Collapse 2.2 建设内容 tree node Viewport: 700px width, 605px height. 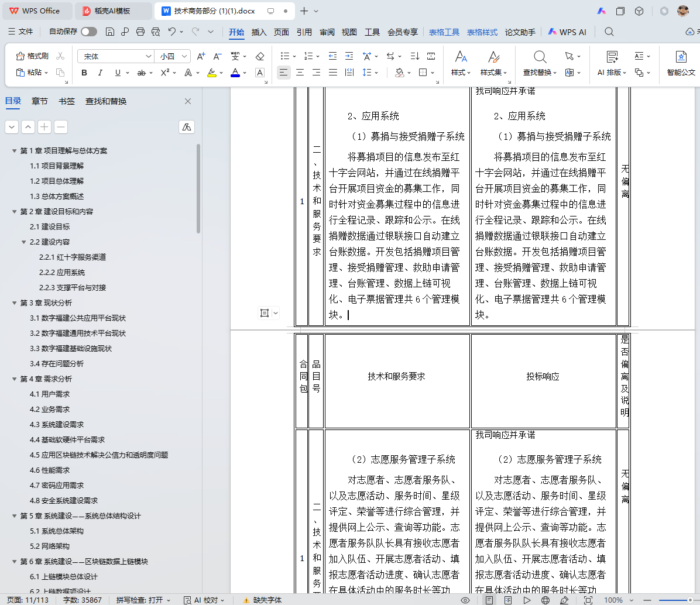coord(23,242)
